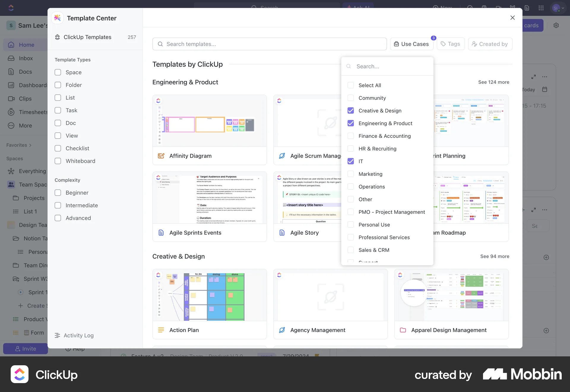Click the Search templates input field

[269, 44]
